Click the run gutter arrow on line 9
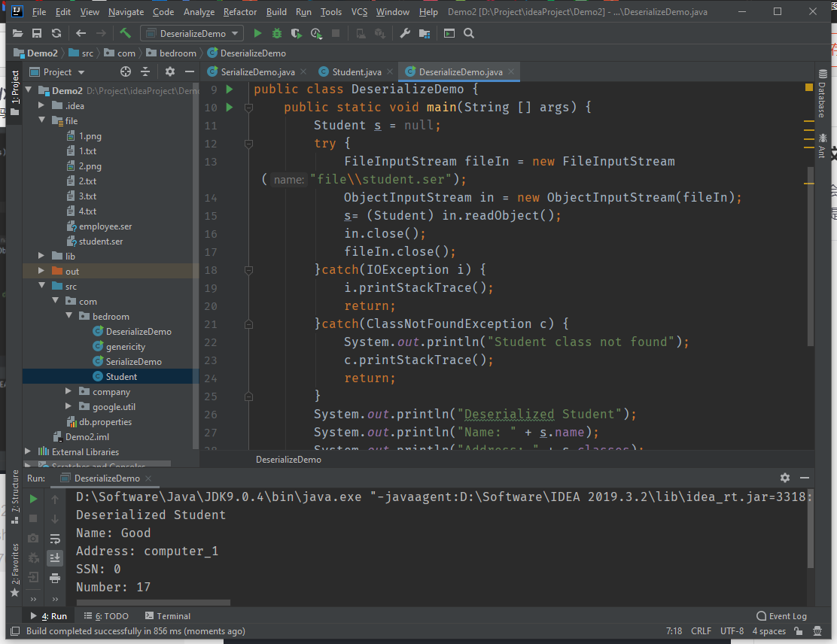Screen dimensions: 837x644 230,89
